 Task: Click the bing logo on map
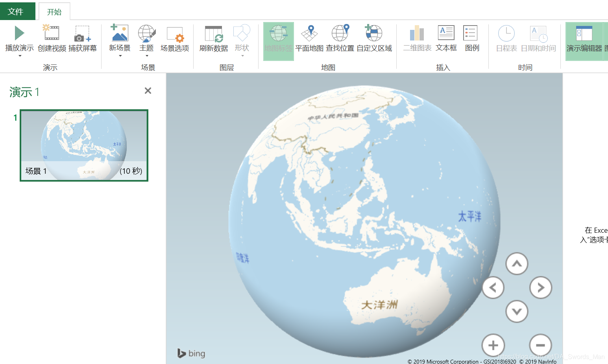pyautogui.click(x=191, y=353)
